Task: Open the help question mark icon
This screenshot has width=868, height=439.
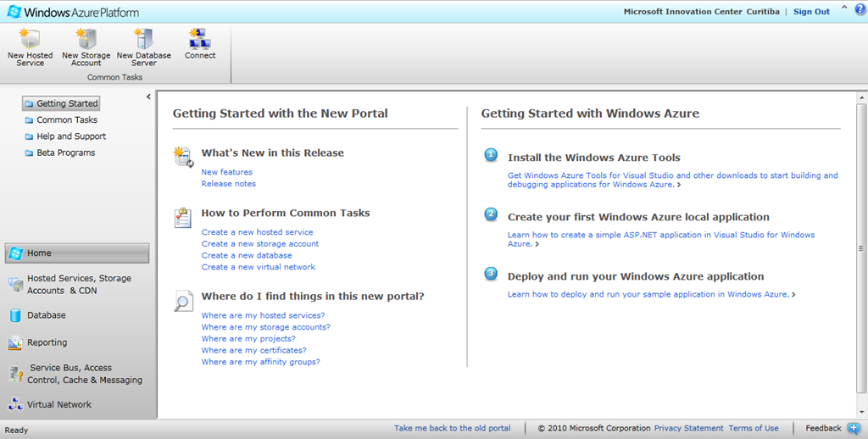Action: pos(860,8)
